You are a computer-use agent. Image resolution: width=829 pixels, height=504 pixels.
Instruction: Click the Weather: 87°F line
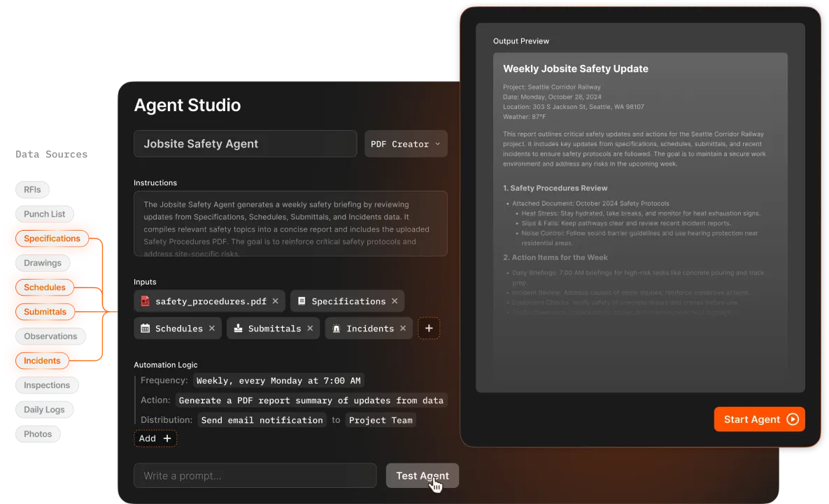(524, 117)
